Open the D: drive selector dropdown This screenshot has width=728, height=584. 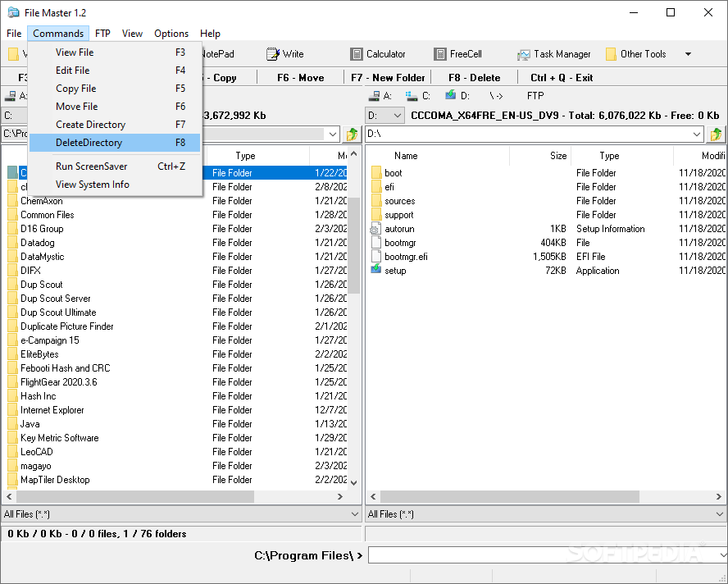(398, 115)
